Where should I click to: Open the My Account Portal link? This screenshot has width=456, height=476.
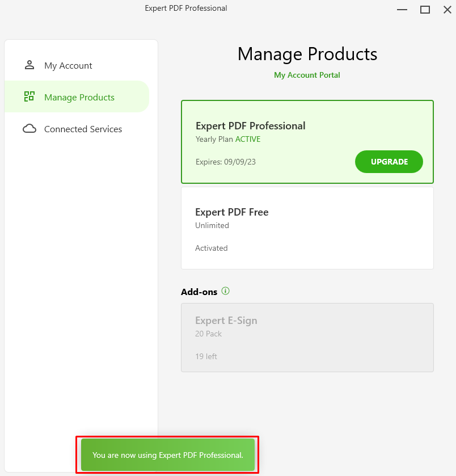pyautogui.click(x=307, y=75)
